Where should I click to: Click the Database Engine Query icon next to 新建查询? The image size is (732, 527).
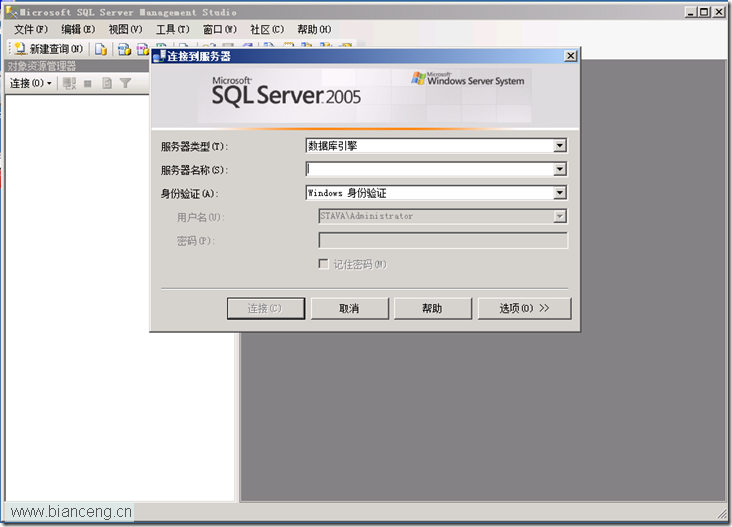(x=101, y=49)
